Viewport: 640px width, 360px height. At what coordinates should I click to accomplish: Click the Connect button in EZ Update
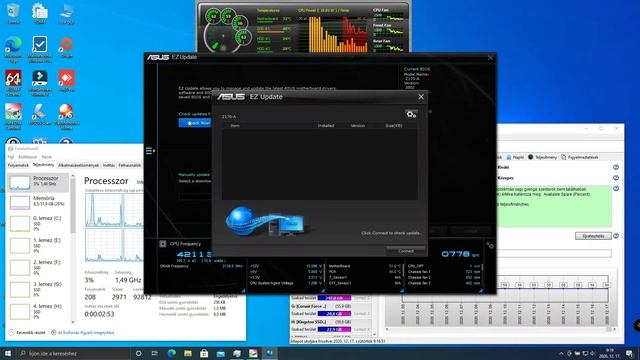click(x=406, y=251)
